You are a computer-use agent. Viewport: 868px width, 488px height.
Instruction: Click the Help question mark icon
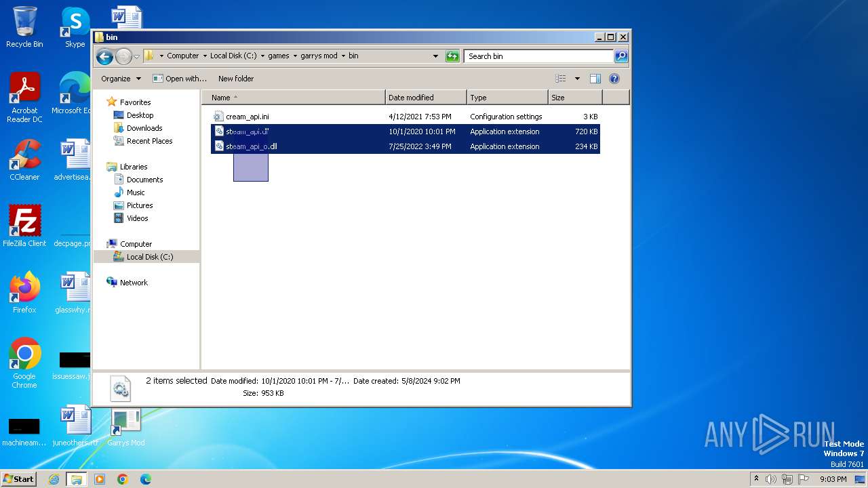(614, 79)
